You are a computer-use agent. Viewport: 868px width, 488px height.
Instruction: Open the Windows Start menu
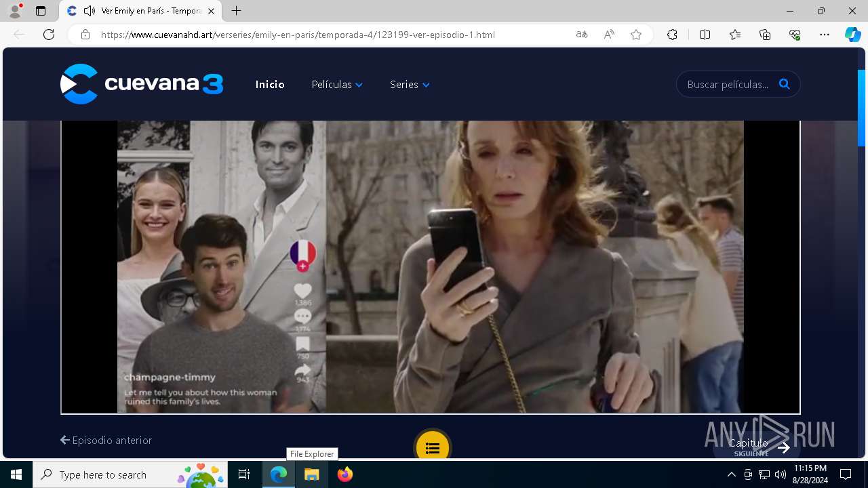(16, 474)
